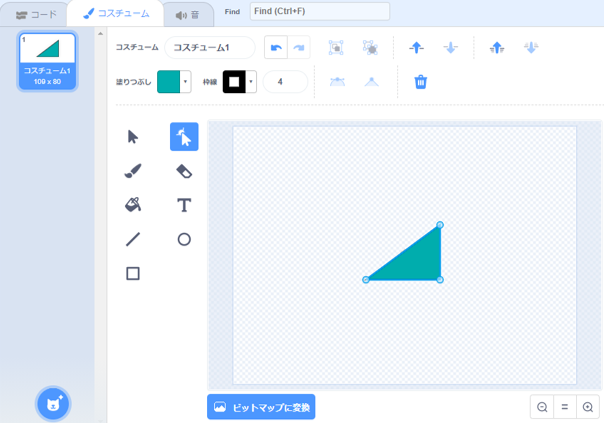
Task: Open the outline color dropdown arrow
Action: click(x=251, y=82)
